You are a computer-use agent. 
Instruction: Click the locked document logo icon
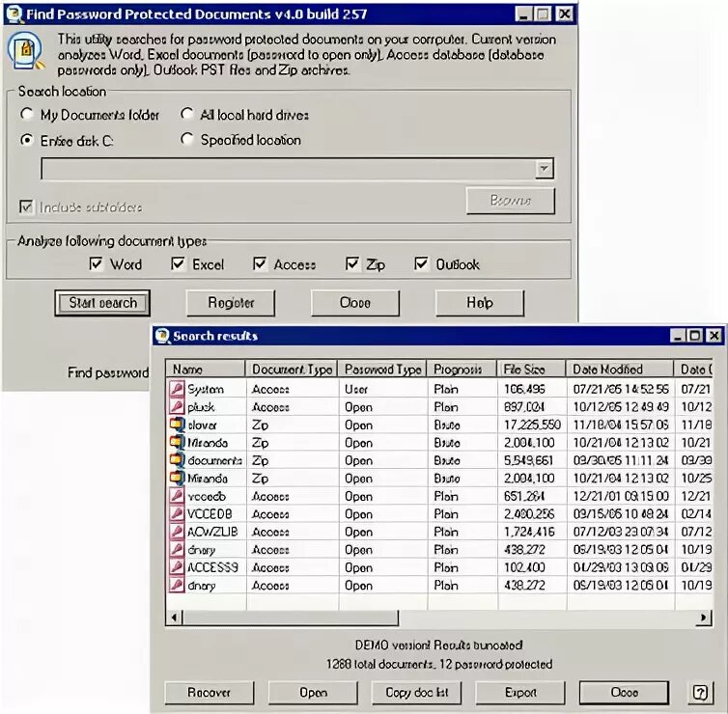point(25,51)
